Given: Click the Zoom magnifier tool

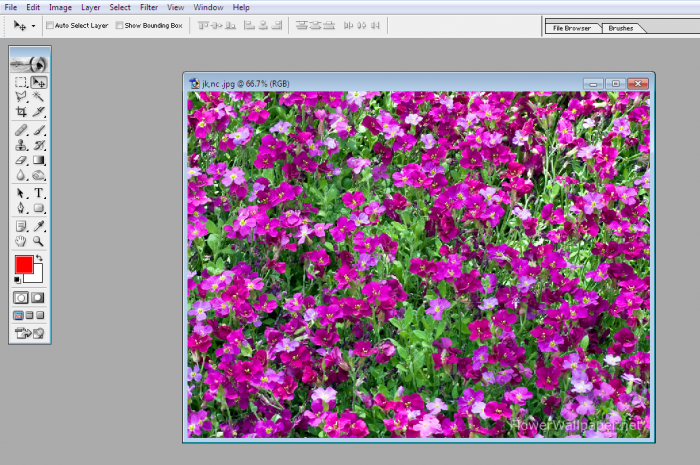Looking at the screenshot, I should pyautogui.click(x=39, y=241).
